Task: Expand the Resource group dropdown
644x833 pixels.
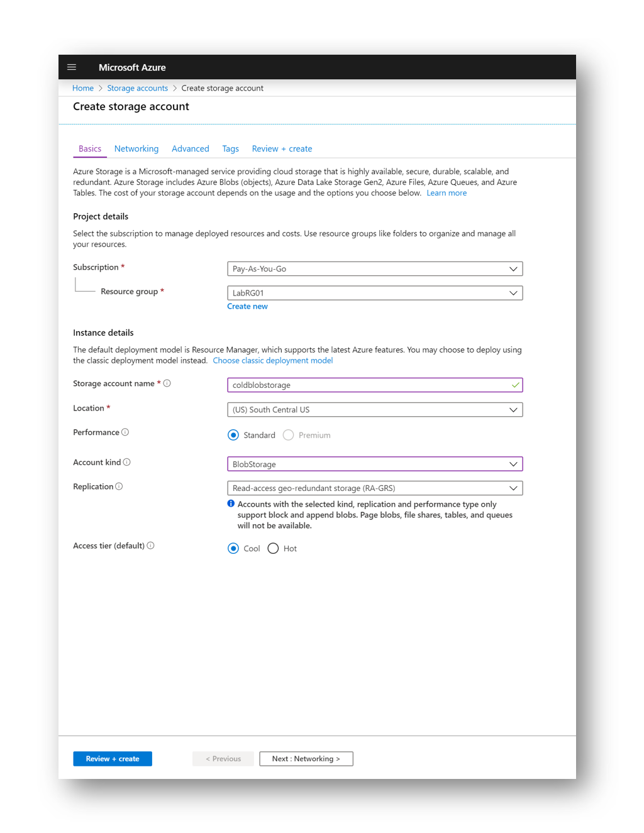Action: tap(375, 293)
